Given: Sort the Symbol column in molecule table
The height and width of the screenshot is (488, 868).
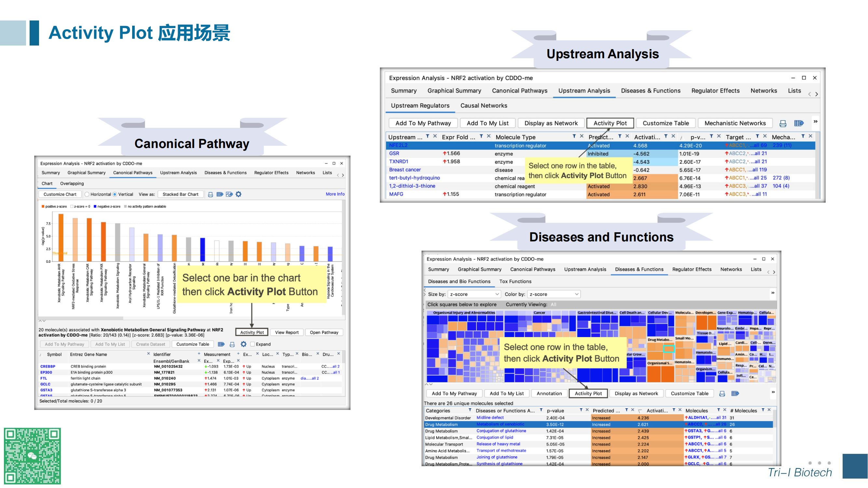Looking at the screenshot, I should [54, 354].
